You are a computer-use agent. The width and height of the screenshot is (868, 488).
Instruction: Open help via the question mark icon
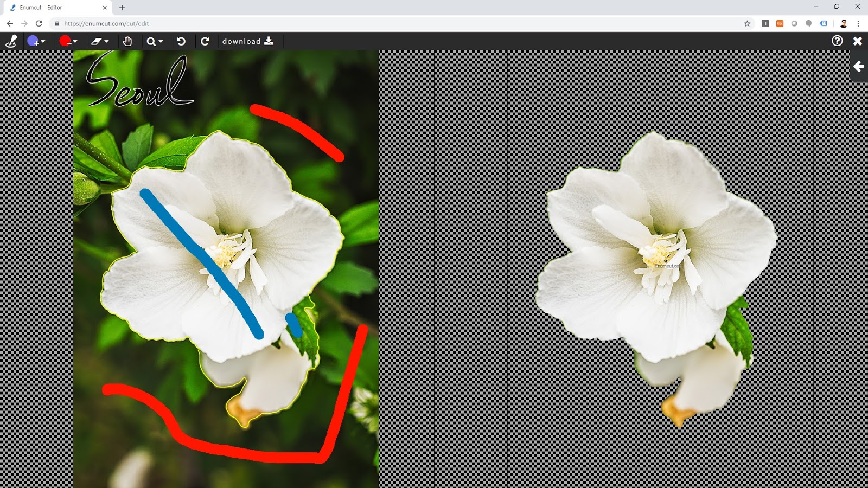pyautogui.click(x=837, y=41)
